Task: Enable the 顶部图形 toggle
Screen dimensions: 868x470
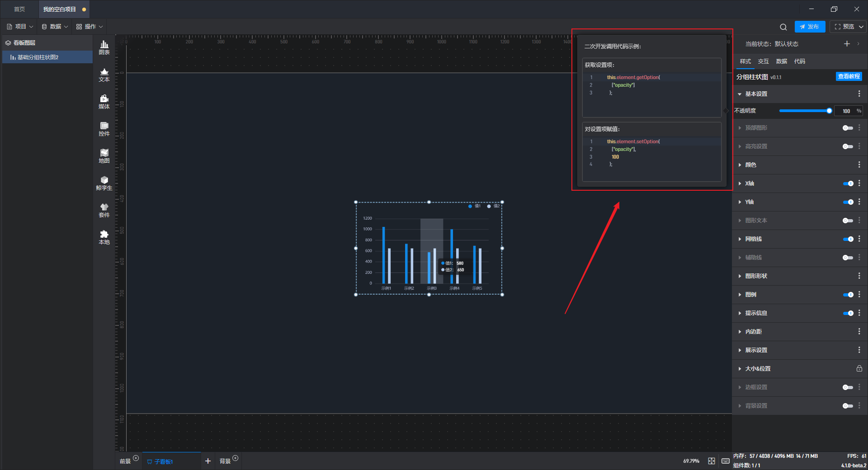Action: [x=848, y=128]
